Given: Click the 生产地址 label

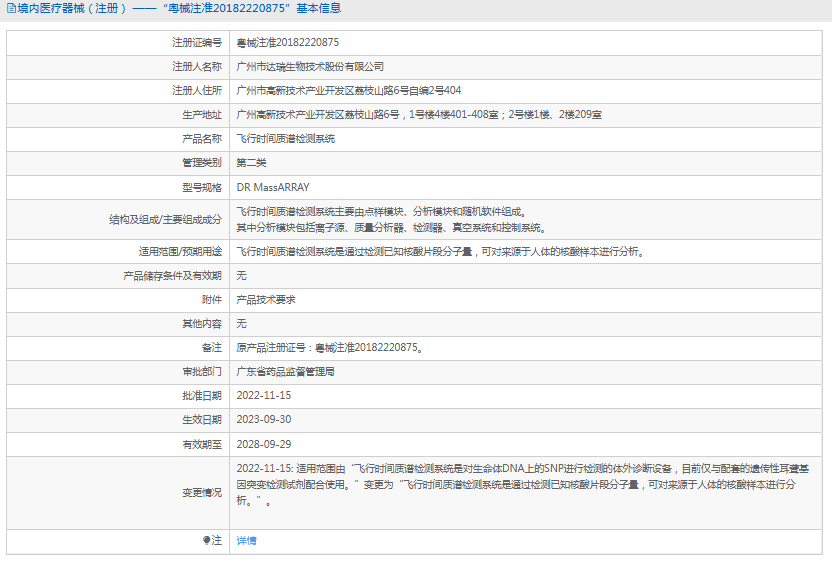Looking at the screenshot, I should tap(202, 115).
